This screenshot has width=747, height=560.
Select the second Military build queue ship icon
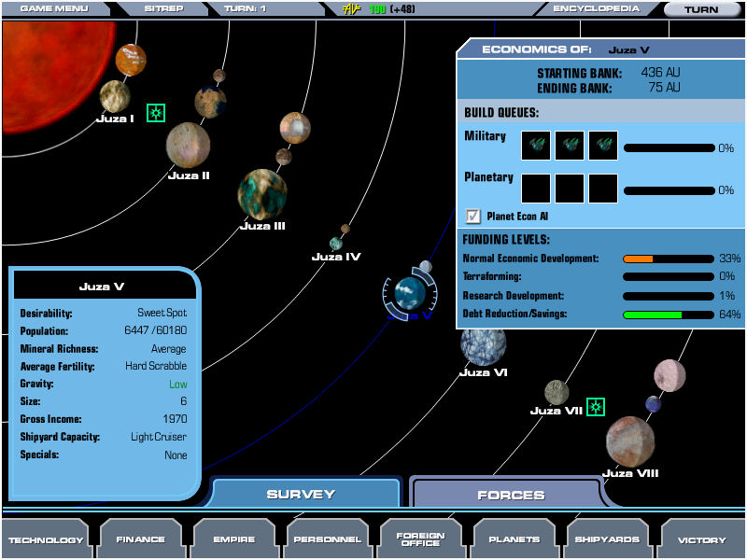(x=570, y=146)
